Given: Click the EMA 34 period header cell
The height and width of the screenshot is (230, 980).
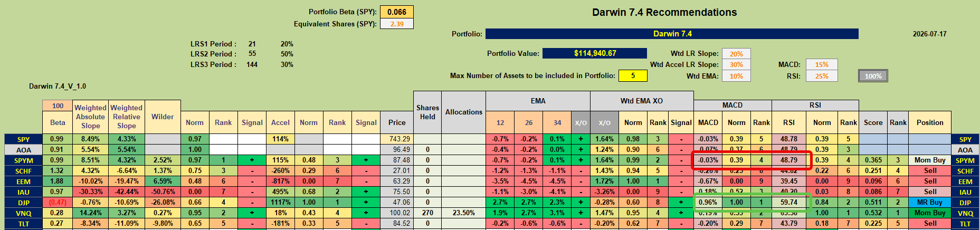Looking at the screenshot, I should tap(557, 122).
